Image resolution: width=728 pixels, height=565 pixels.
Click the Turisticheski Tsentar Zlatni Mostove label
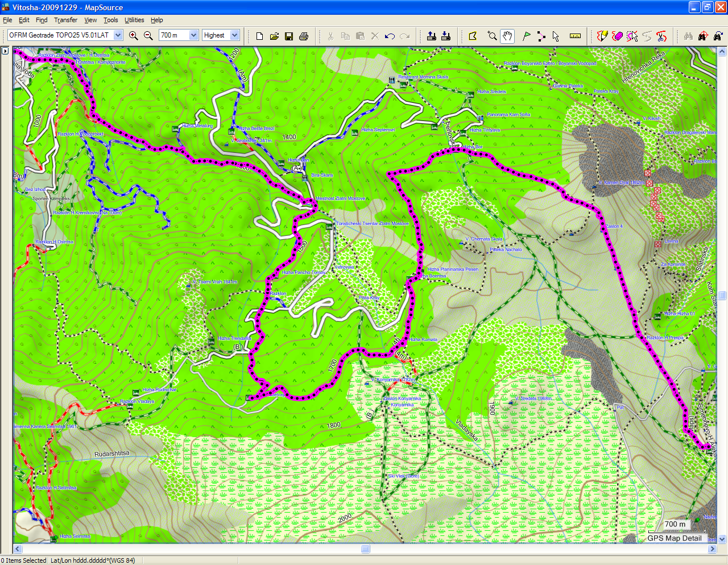373,223
